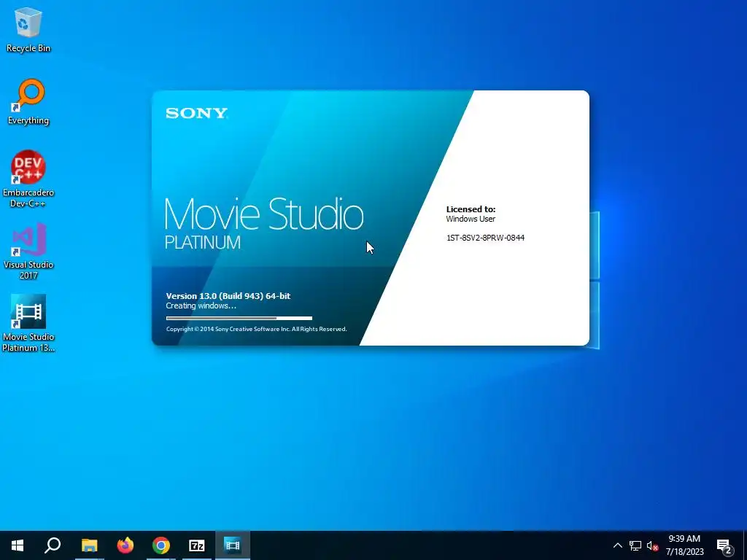Click the Movie Studio taskbar button
This screenshot has height=560, width=747.
click(x=233, y=545)
